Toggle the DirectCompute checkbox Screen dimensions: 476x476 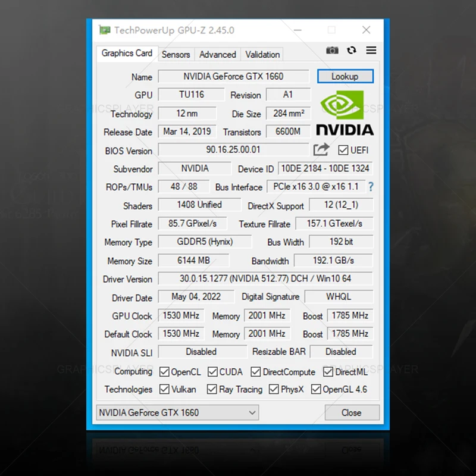point(256,371)
